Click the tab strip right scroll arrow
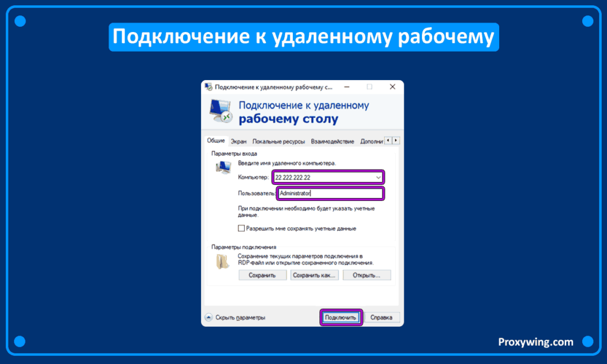 tap(395, 141)
